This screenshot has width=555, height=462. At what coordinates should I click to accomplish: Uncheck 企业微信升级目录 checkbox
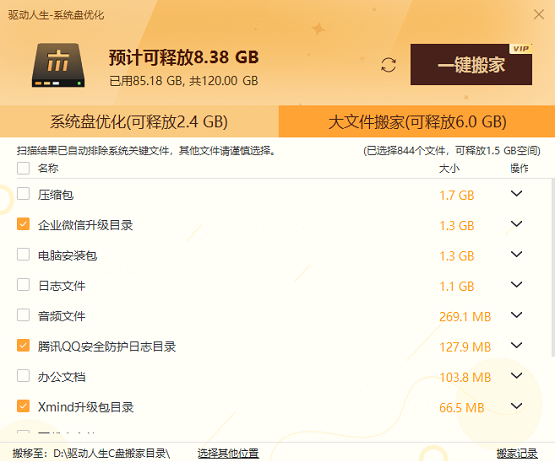coord(23,224)
